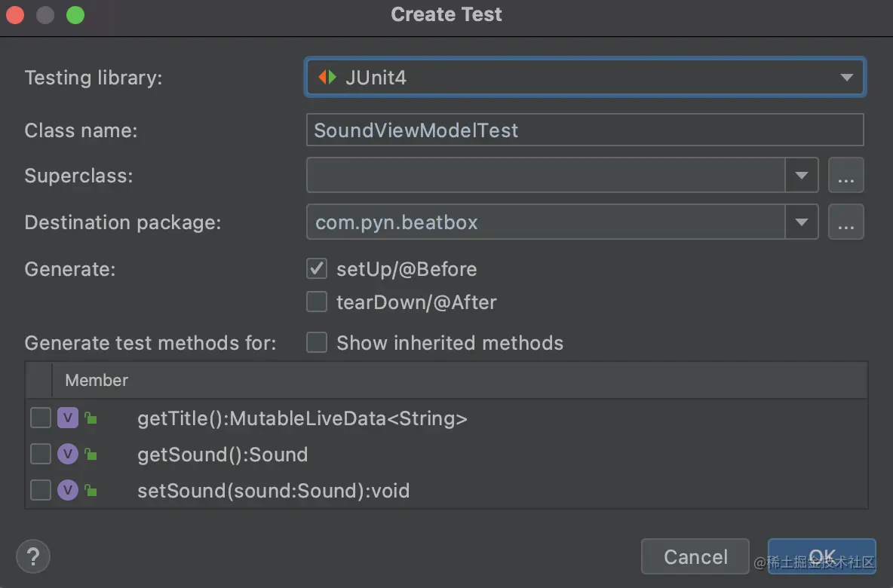Confirm with the OK button

pyautogui.click(x=821, y=556)
